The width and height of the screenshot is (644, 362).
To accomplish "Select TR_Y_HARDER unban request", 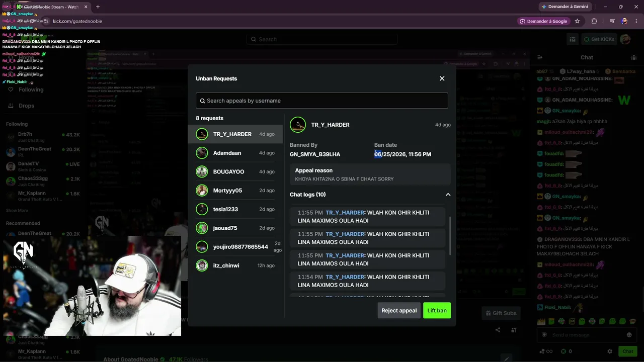I will tap(235, 134).
